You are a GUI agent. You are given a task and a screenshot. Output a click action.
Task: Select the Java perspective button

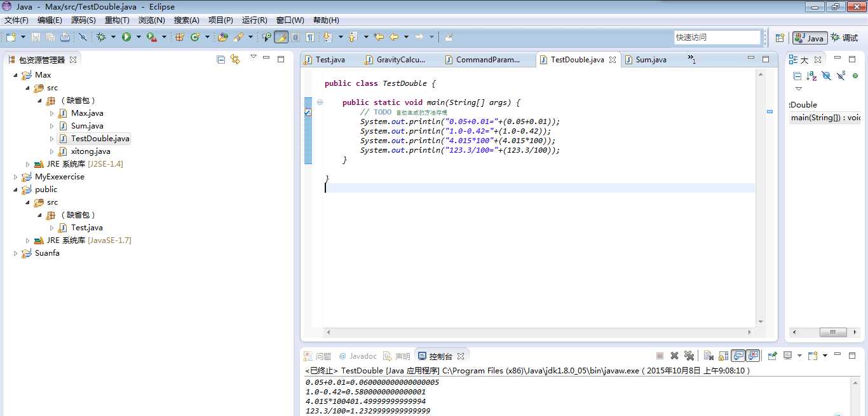pos(809,38)
